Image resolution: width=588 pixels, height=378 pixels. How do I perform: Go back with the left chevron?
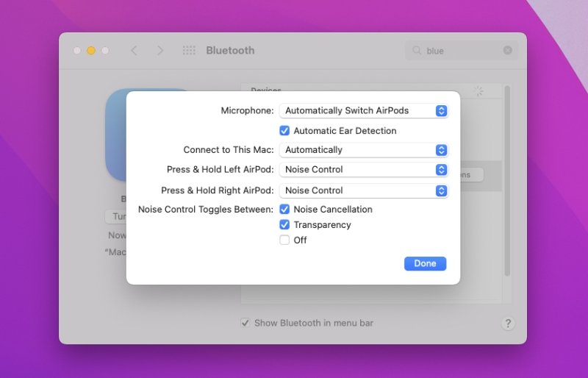pyautogui.click(x=135, y=50)
